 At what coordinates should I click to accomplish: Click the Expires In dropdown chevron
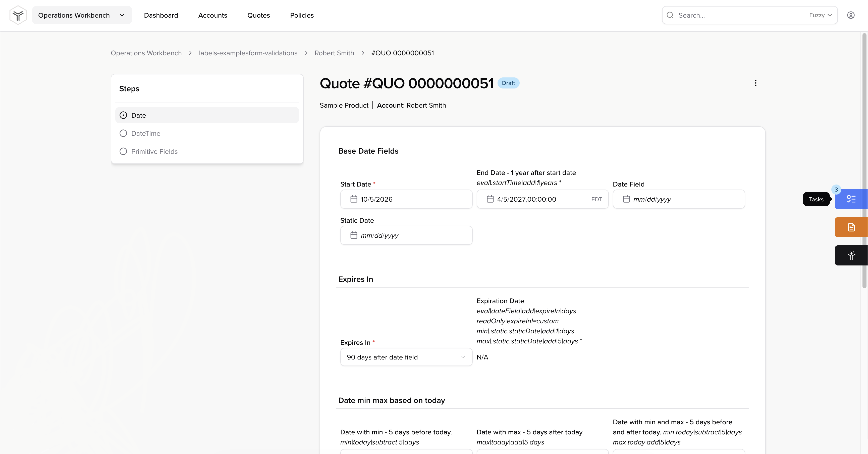tap(463, 357)
